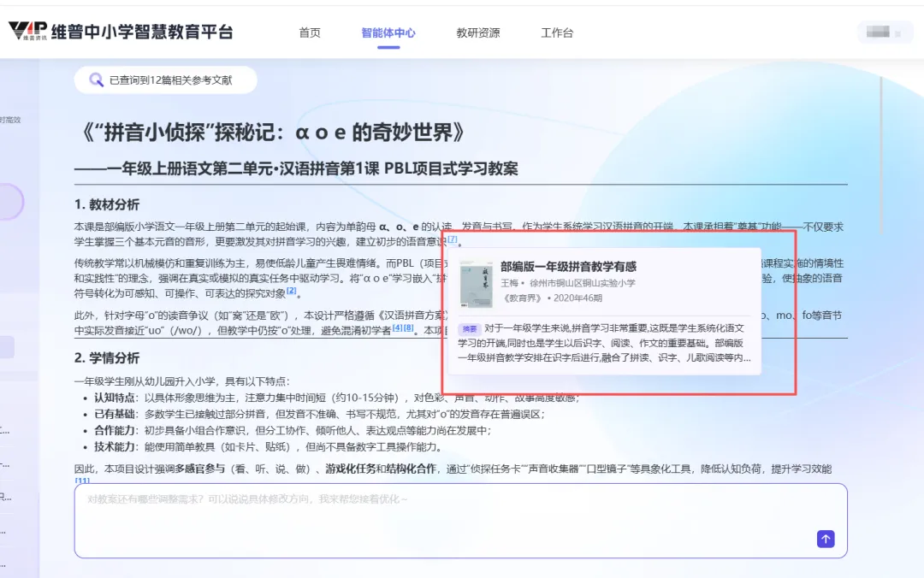
Task: Click citation reference [11]
Action: 82,481
